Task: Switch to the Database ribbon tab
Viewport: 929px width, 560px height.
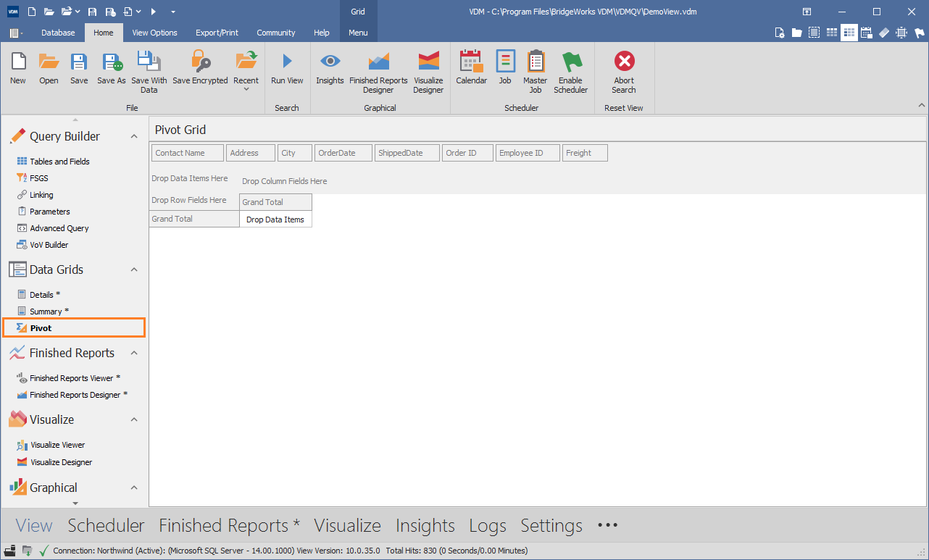Action: (58, 33)
